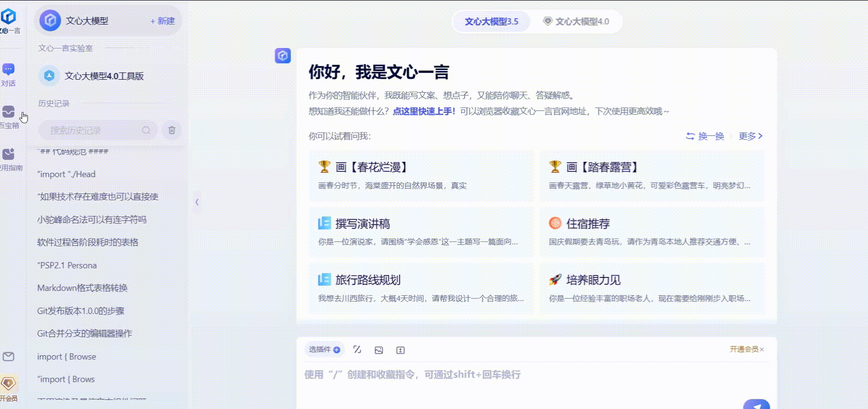Open history item "PSP2.1 Persona
Screen dimensions: 868x409
point(67,265)
